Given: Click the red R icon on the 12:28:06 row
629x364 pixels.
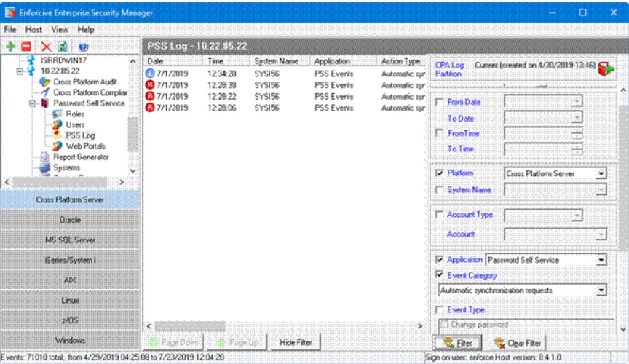Looking at the screenshot, I should (150, 108).
